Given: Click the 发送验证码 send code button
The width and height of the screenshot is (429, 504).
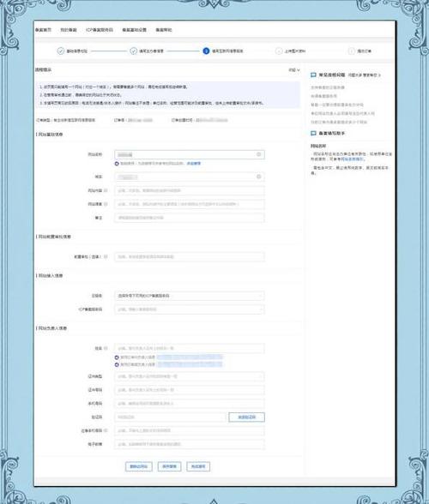Looking at the screenshot, I should tap(247, 417).
